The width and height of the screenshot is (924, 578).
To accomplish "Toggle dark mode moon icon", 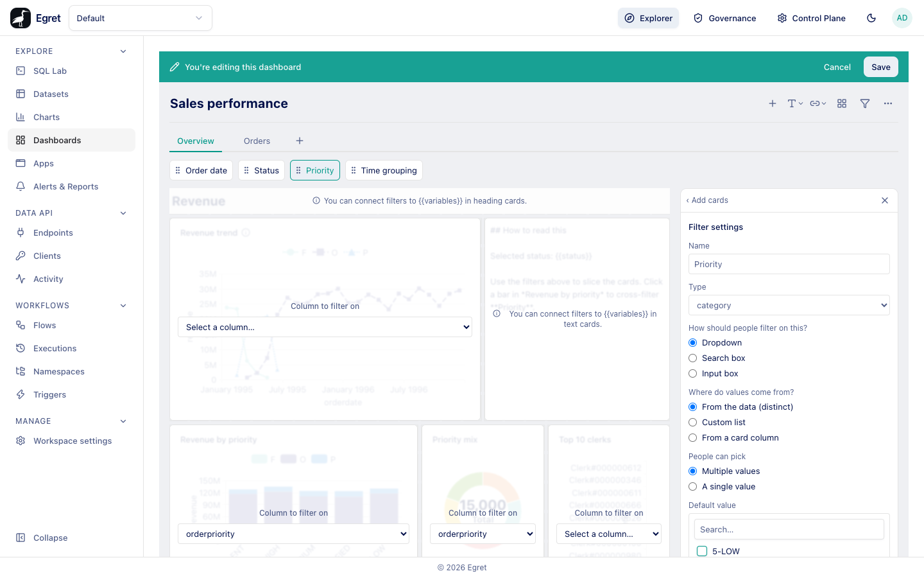I will 871,18.
